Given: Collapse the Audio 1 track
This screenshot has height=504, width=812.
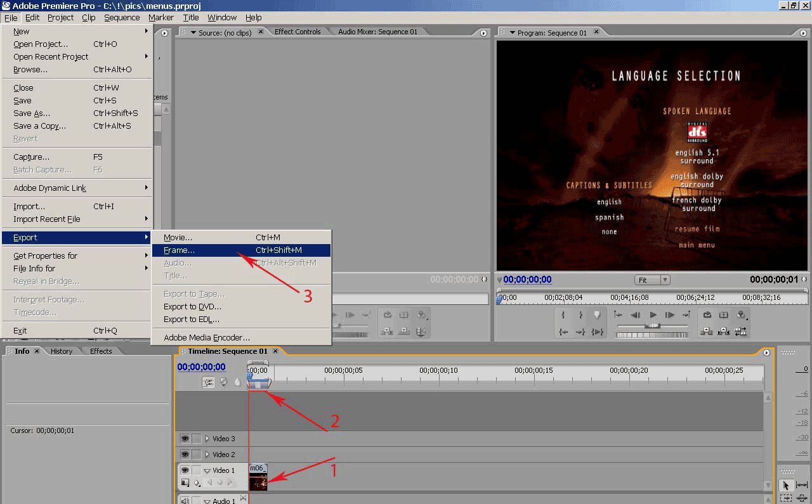Looking at the screenshot, I should [x=207, y=501].
